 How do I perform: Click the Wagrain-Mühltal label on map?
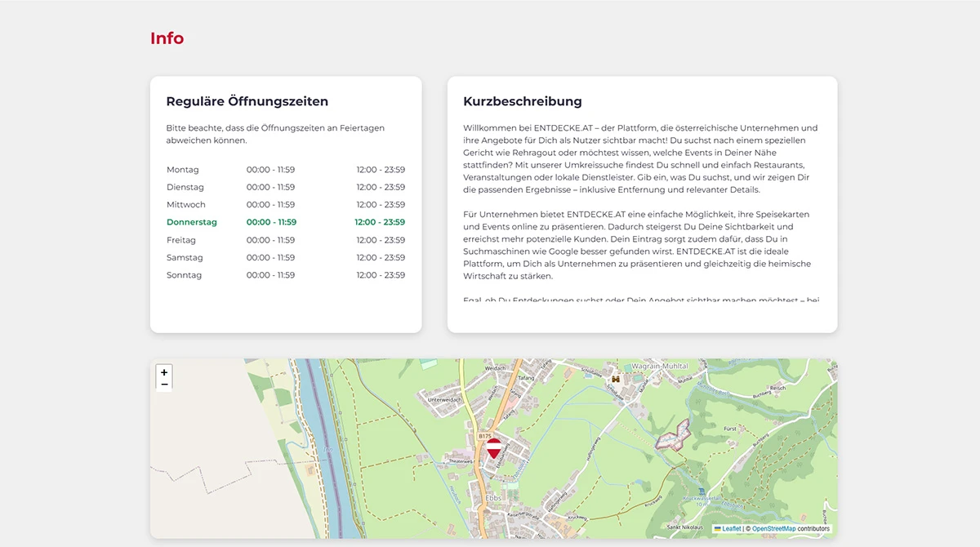[x=661, y=366]
